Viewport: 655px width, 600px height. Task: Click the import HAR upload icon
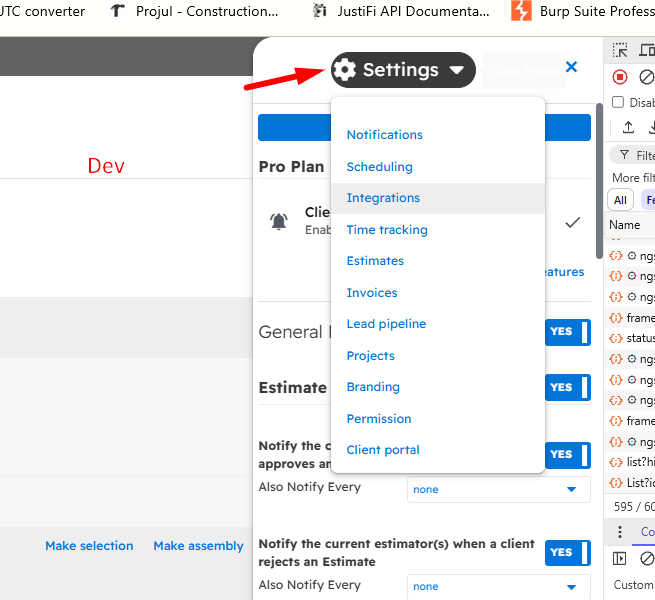tap(628, 127)
